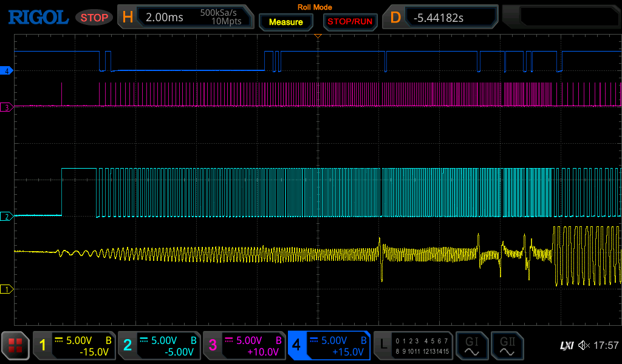This screenshot has height=364, width=622.
Task: Toggle the muted speaker sound icon
Action: (x=584, y=345)
